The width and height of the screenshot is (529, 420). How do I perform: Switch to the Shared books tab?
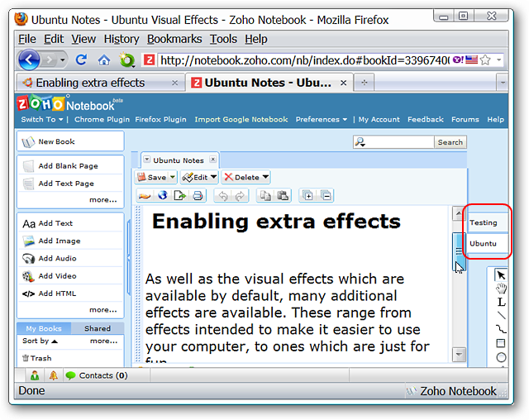click(x=98, y=328)
